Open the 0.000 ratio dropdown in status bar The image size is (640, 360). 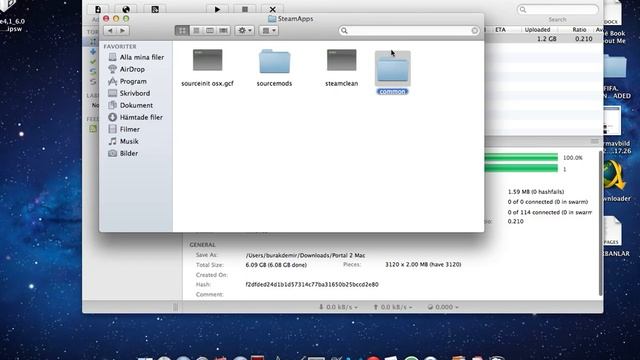[x=443, y=307]
